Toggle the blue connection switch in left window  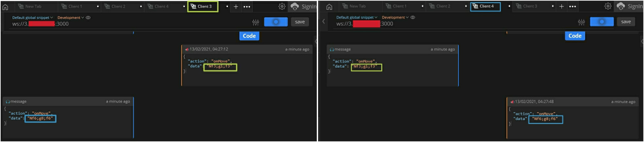[x=276, y=22]
